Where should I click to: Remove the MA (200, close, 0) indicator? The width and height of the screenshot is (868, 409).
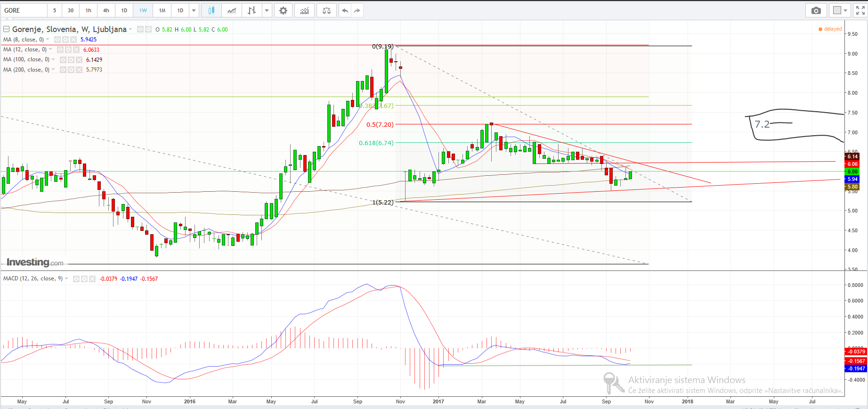[x=79, y=70]
